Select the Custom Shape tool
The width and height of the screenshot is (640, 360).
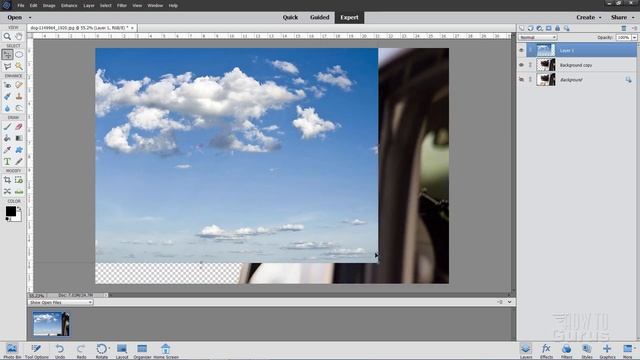pos(19,150)
